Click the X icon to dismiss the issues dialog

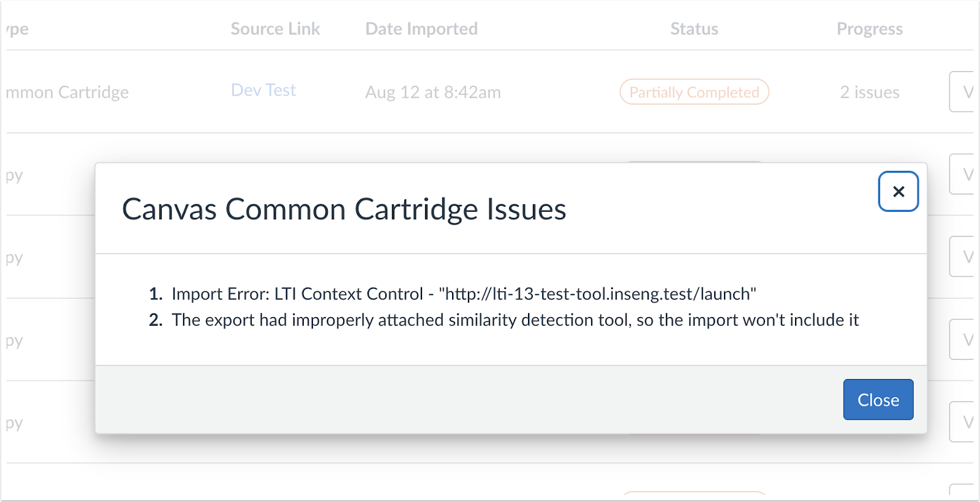tap(898, 192)
